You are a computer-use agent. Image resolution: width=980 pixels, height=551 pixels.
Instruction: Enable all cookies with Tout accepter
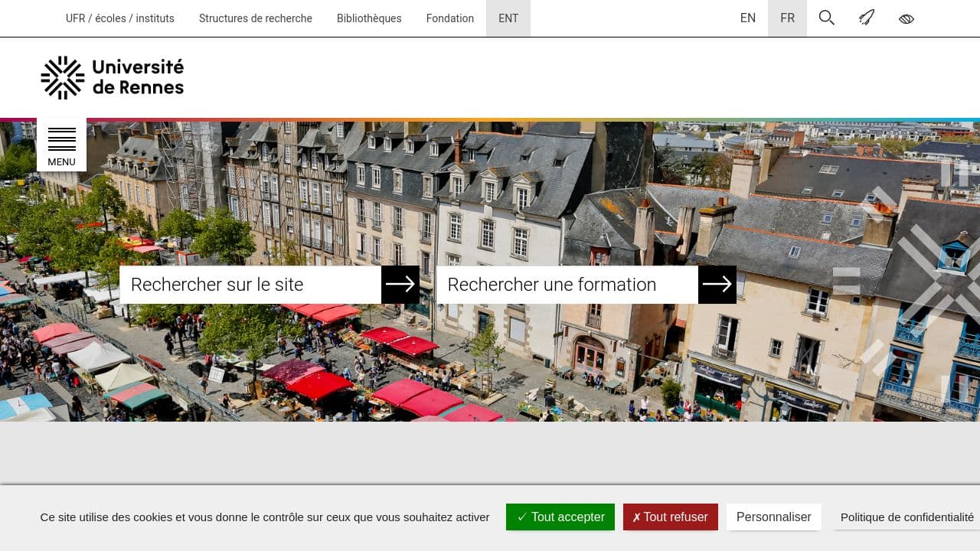pos(560,517)
